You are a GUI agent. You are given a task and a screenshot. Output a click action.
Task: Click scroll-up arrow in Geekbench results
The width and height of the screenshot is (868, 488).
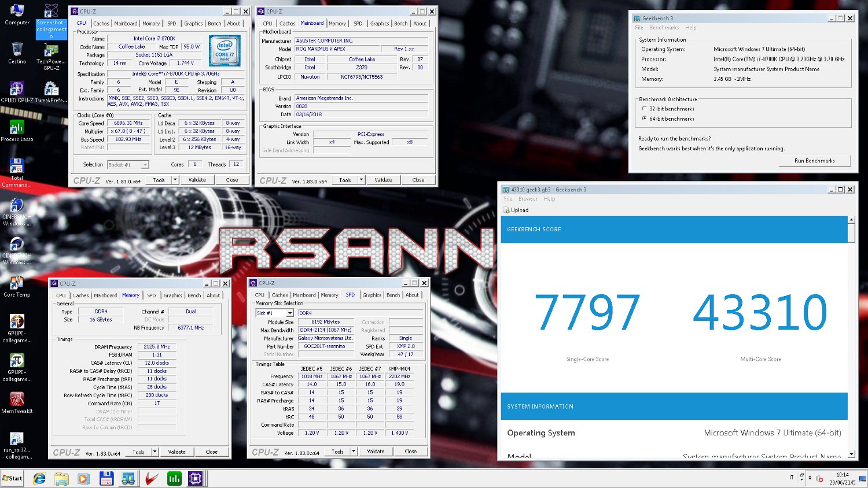coord(851,220)
